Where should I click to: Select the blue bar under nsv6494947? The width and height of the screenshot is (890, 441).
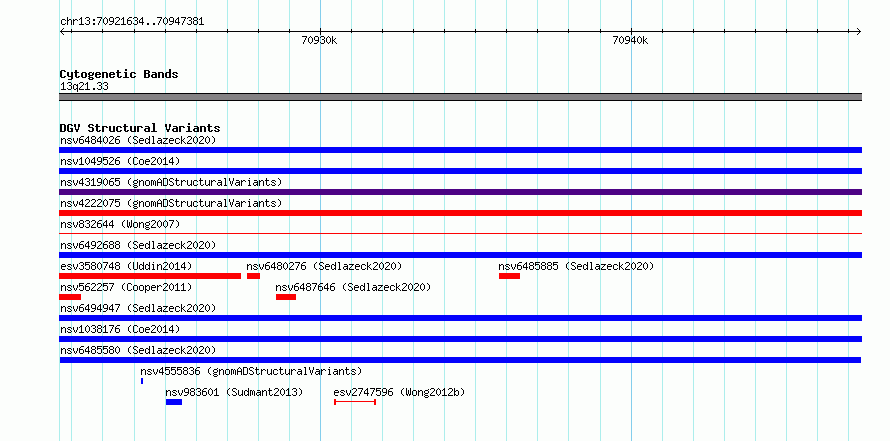click(460, 318)
